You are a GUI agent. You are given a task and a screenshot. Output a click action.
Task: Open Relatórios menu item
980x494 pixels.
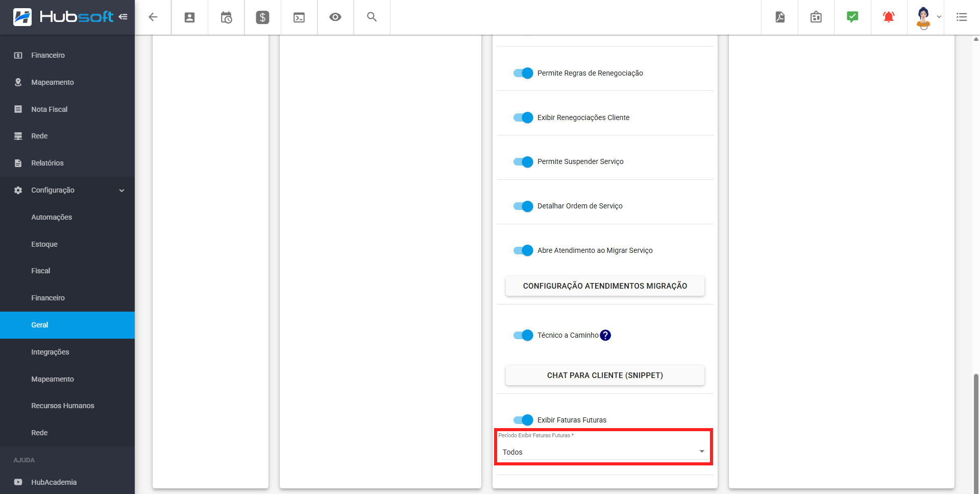tap(67, 163)
